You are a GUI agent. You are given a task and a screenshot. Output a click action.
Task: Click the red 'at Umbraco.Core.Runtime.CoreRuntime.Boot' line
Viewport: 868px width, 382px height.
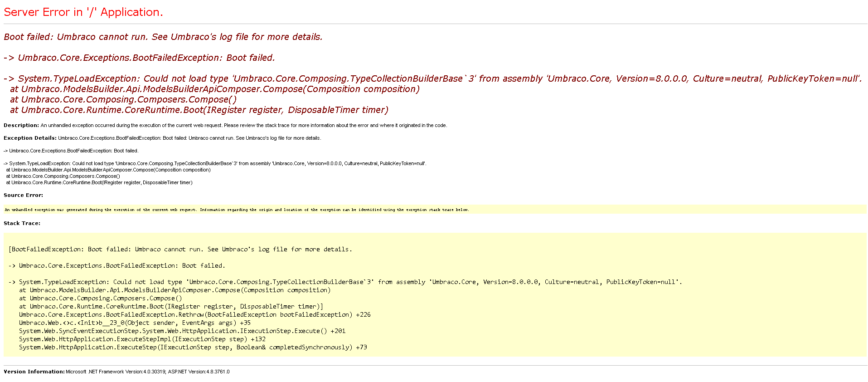199,110
